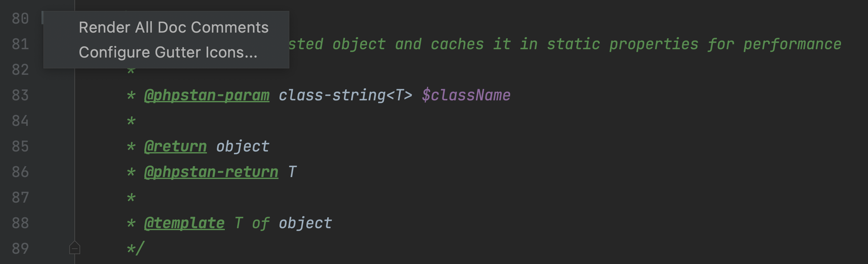
Task: Click line number 86 in gutter
Action: coord(20,172)
